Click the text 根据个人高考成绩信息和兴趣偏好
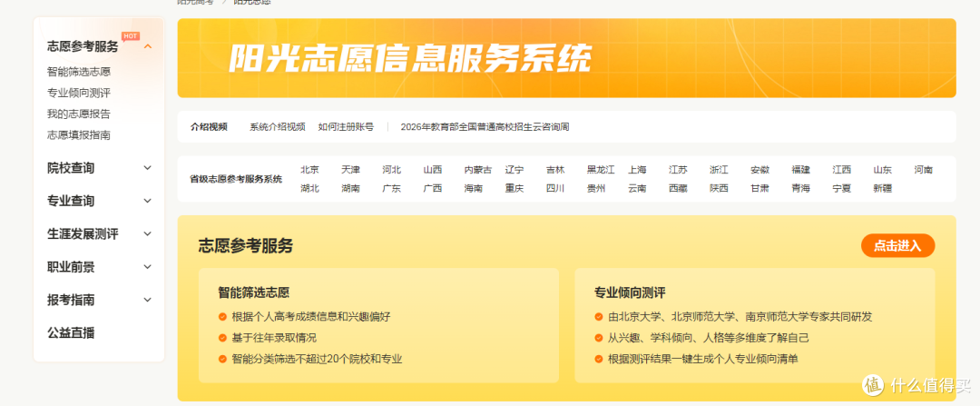Image resolution: width=980 pixels, height=406 pixels. 311,317
